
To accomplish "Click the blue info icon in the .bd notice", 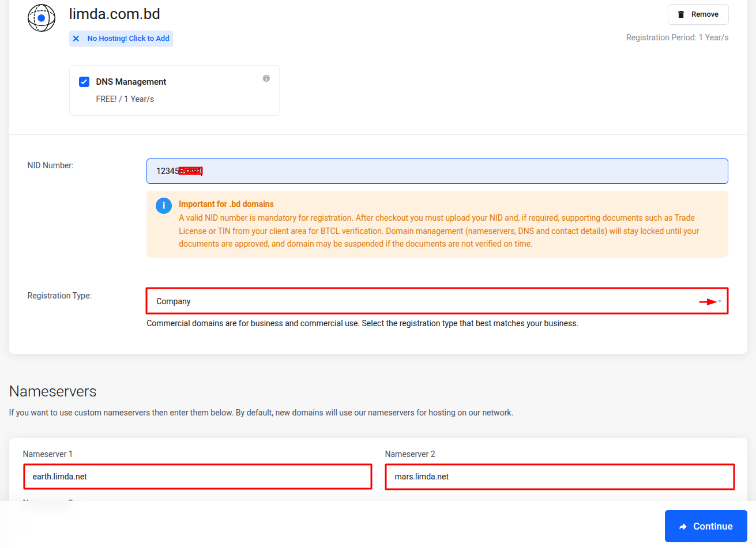I will click(x=164, y=205).
